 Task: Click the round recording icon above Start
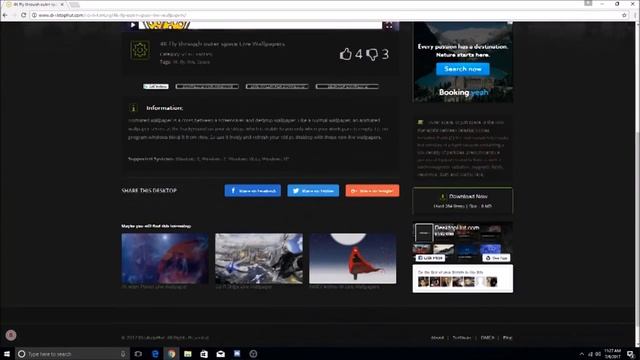[11, 335]
